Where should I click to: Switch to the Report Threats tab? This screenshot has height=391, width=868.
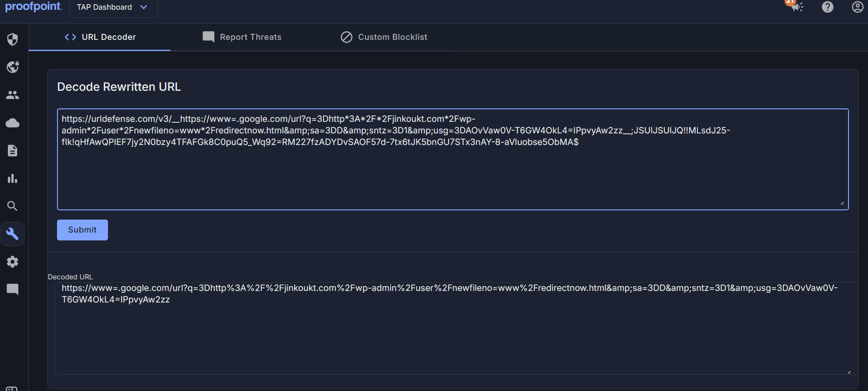pos(242,37)
